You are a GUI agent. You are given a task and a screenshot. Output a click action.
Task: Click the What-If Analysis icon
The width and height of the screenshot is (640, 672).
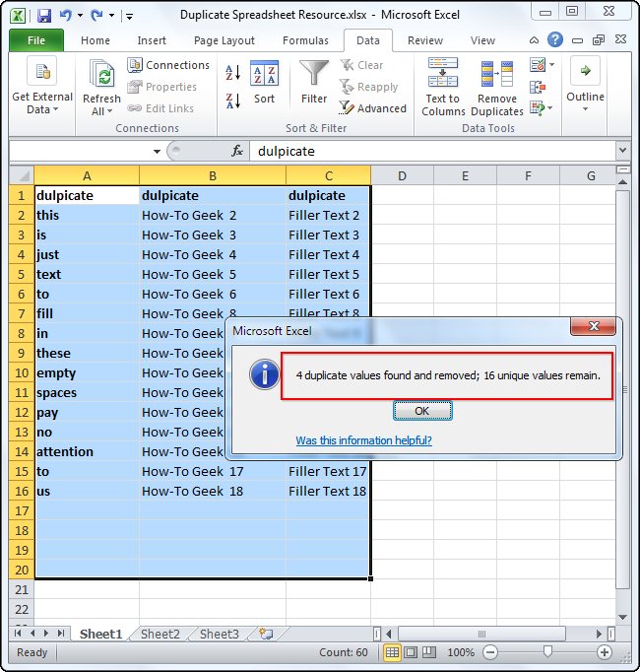click(538, 107)
